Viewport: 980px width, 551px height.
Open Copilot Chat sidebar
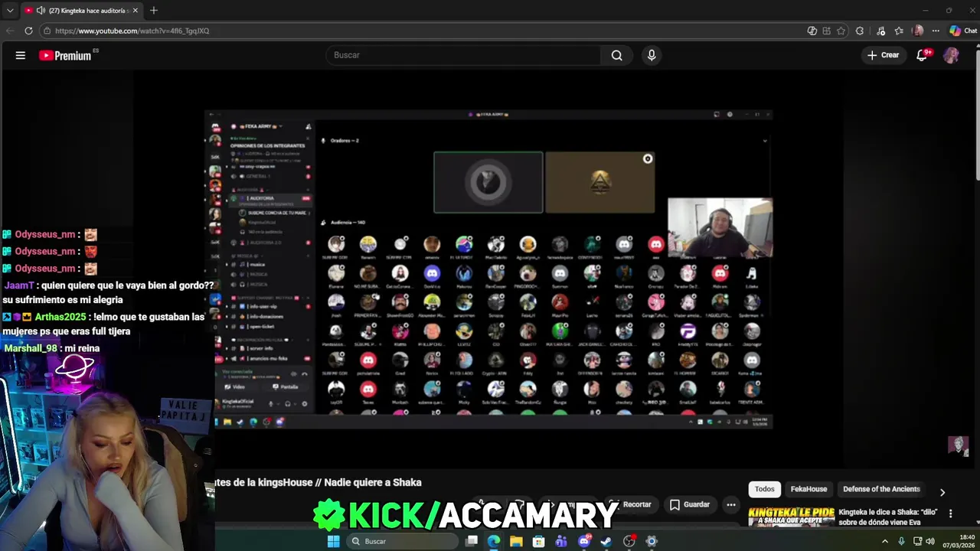point(963,31)
